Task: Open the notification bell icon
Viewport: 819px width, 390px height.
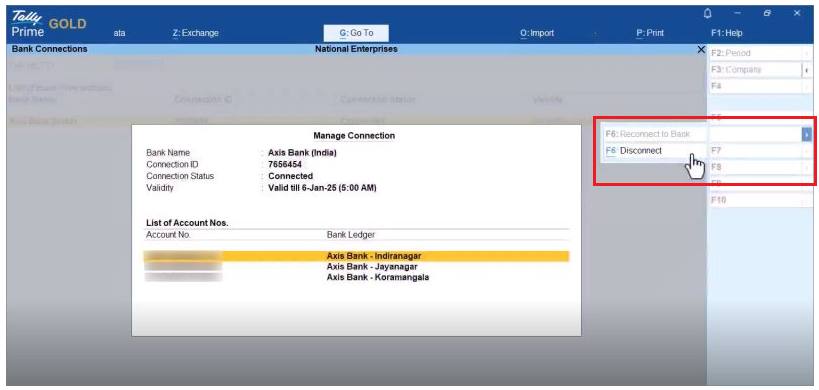Action: [708, 14]
